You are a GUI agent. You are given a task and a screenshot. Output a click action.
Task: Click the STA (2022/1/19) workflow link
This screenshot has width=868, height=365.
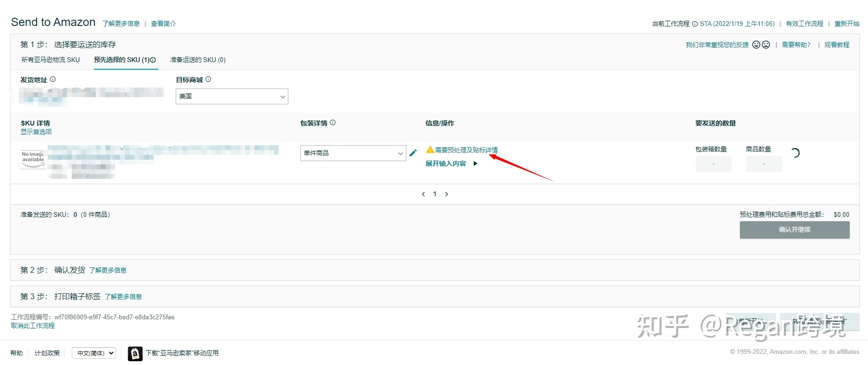pyautogui.click(x=738, y=24)
